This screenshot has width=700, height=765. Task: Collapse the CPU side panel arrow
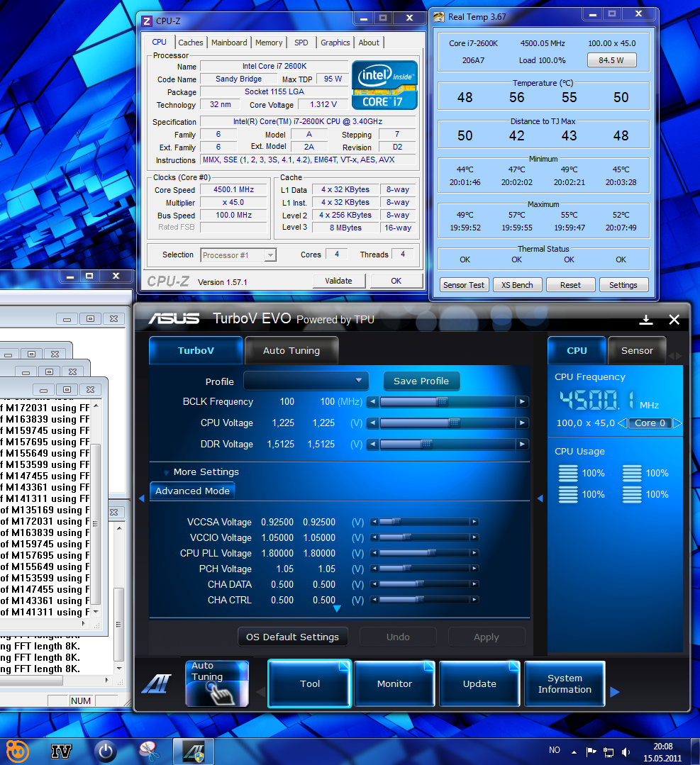pos(540,498)
